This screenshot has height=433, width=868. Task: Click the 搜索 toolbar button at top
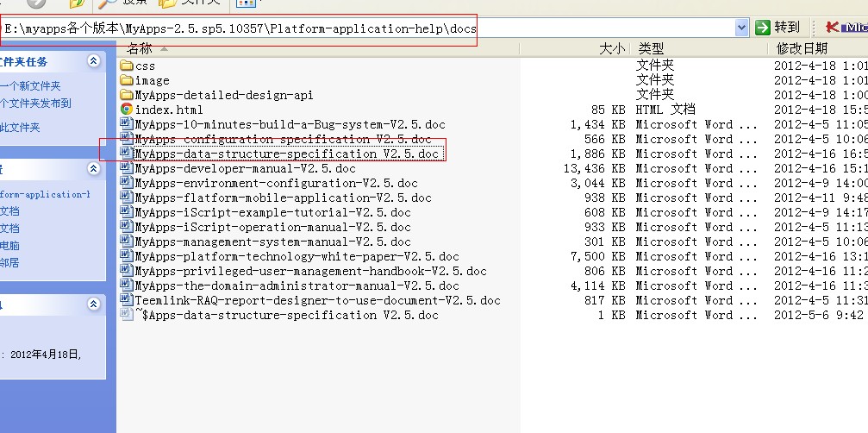[123, 3]
